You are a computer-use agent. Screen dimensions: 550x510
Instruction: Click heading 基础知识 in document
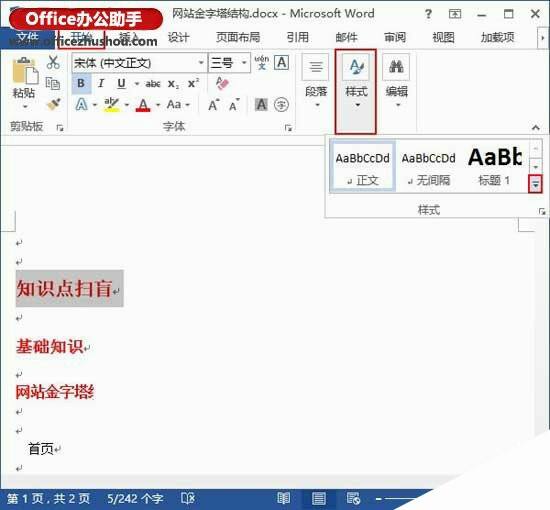(x=50, y=346)
